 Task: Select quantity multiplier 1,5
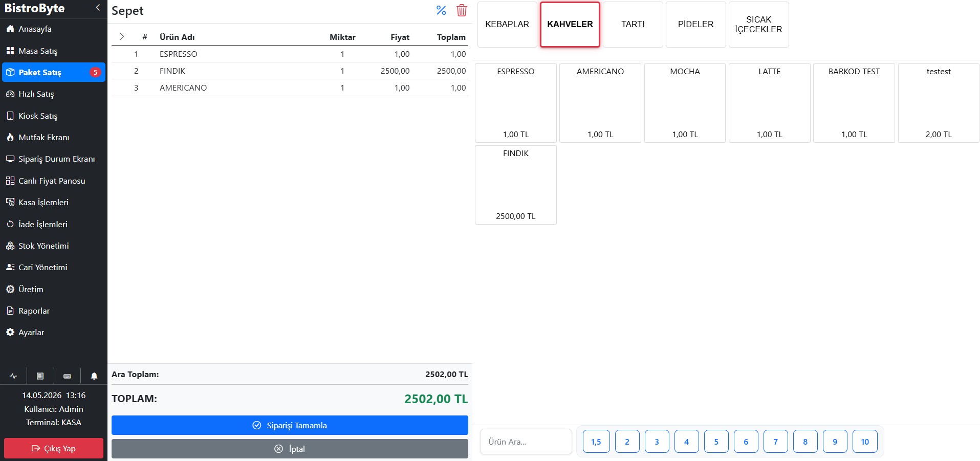596,442
